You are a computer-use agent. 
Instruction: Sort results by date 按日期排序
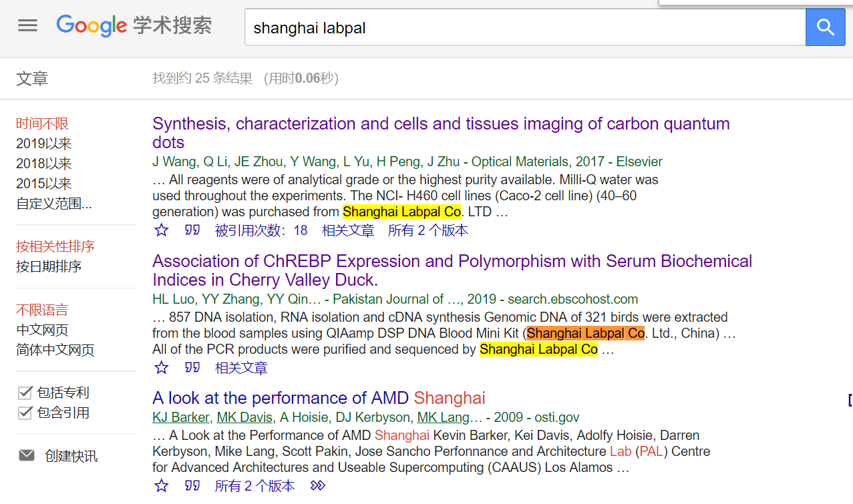click(49, 266)
